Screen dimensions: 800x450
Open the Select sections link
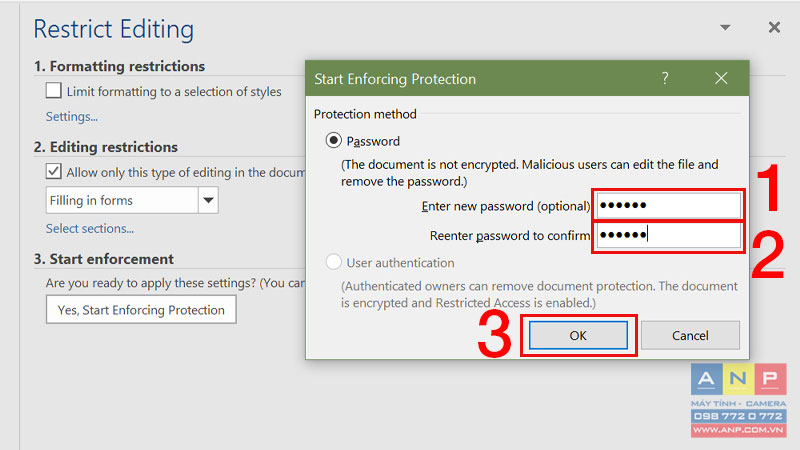(x=90, y=229)
